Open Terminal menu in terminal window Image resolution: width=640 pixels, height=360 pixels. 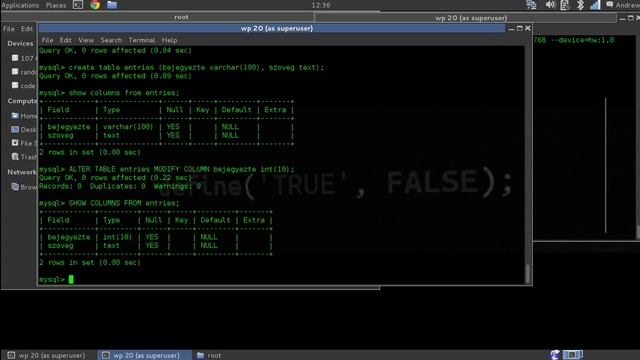click(142, 40)
